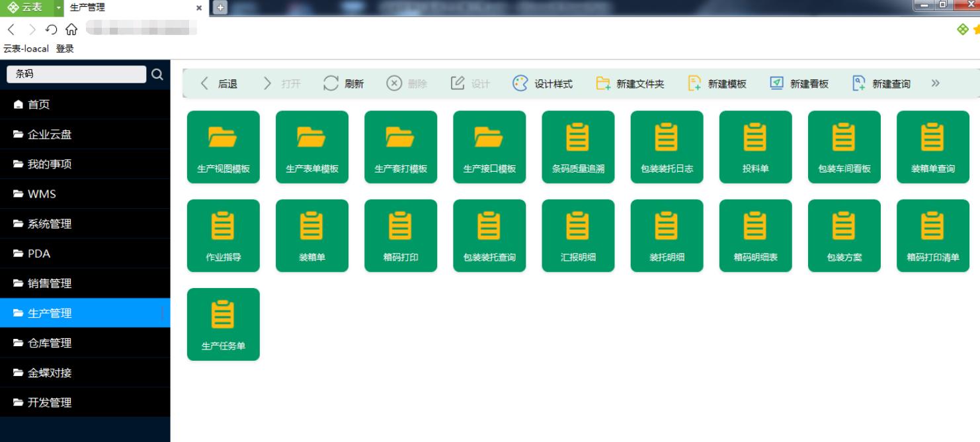Open the 生产任务单 icon
This screenshot has height=442, width=980.
tap(224, 324)
